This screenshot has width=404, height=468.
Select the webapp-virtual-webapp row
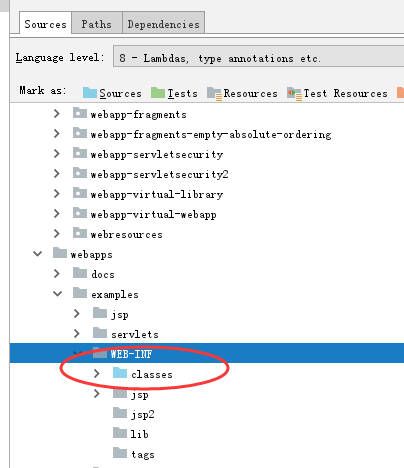click(x=207, y=214)
